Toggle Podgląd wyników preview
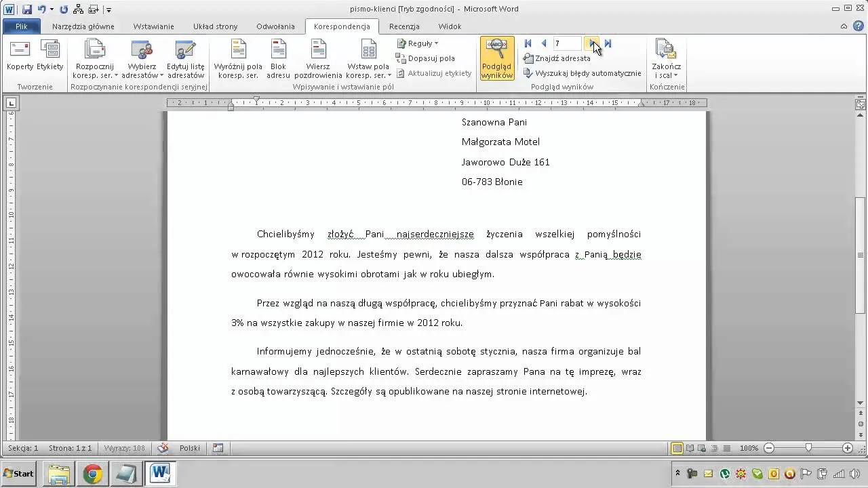The width and height of the screenshot is (868, 488). click(497, 59)
